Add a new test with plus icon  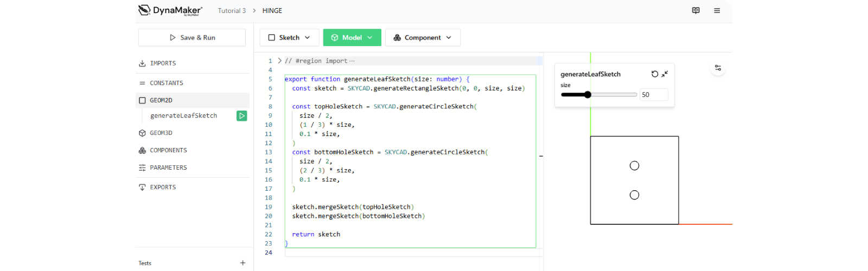tap(242, 263)
